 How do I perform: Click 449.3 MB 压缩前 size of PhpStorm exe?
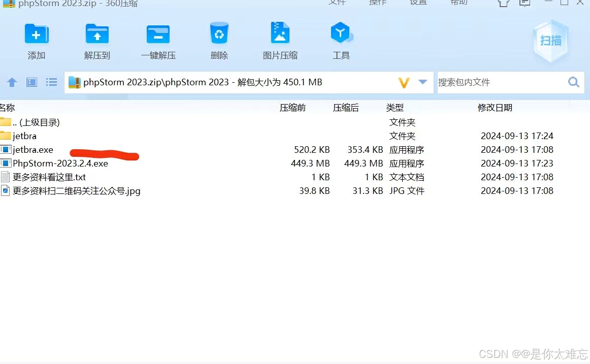pyautogui.click(x=310, y=163)
